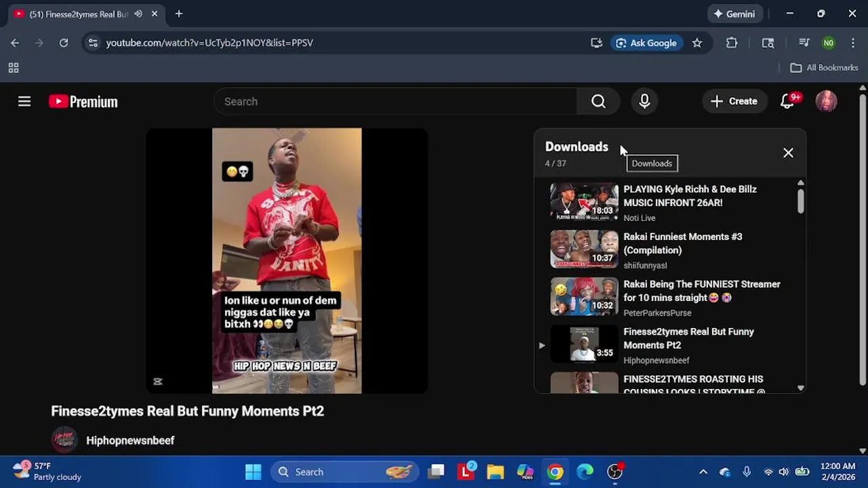
Task: Open media controls icon in toolbar
Action: coord(804,43)
